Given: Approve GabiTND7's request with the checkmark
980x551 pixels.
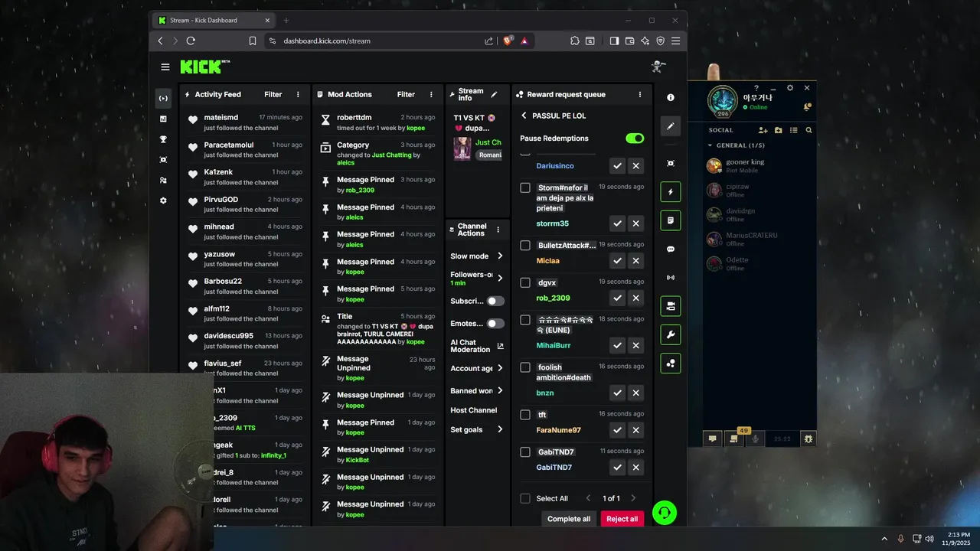Looking at the screenshot, I should tap(617, 467).
